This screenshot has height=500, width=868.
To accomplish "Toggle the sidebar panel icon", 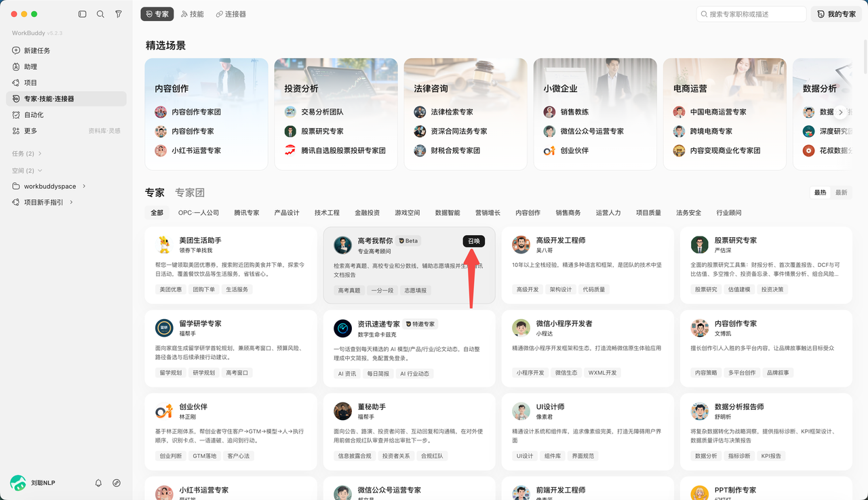I will click(83, 14).
